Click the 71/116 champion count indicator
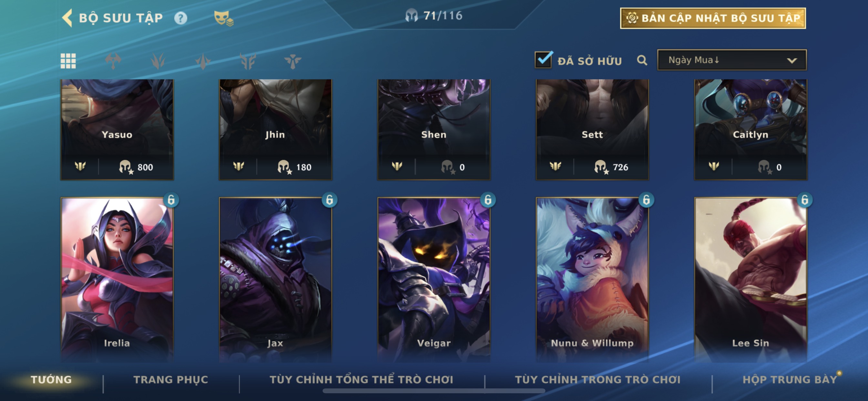The height and width of the screenshot is (401, 868). 434,15
